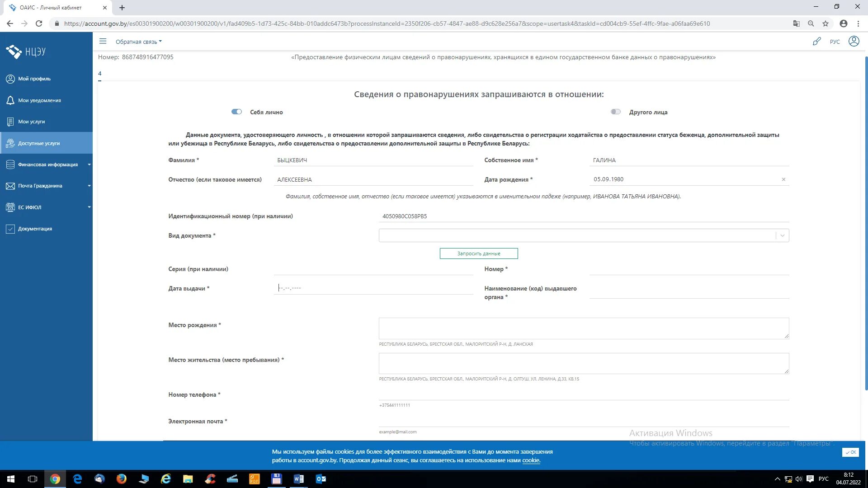The width and height of the screenshot is (868, 488).
Task: Toggle the Себя лично switch
Action: click(236, 112)
